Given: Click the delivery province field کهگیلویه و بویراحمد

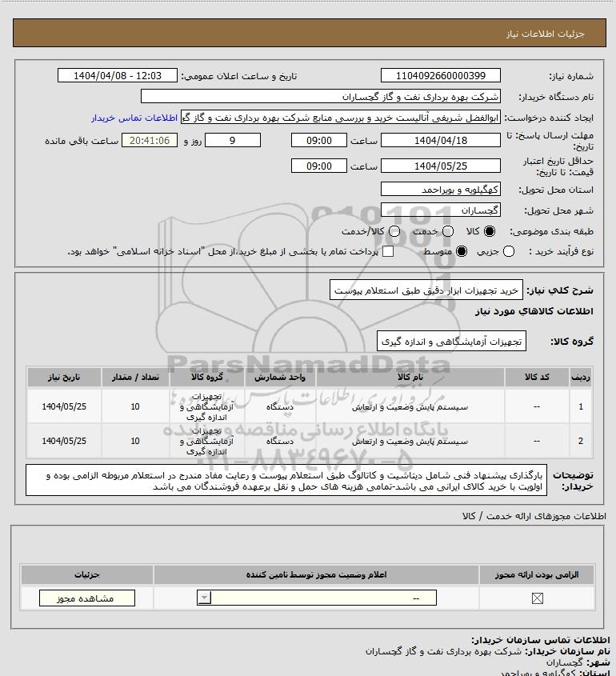Looking at the screenshot, I should (441, 190).
